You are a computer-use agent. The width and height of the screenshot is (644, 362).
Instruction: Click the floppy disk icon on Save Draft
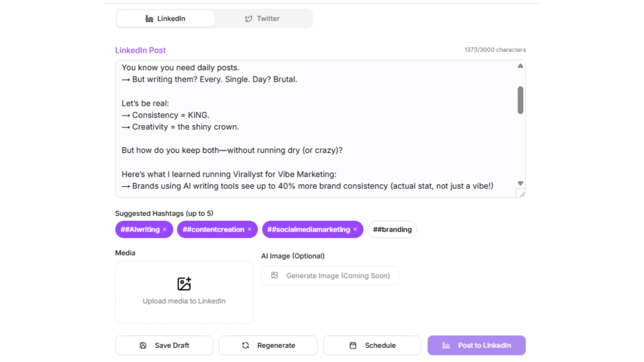point(143,345)
